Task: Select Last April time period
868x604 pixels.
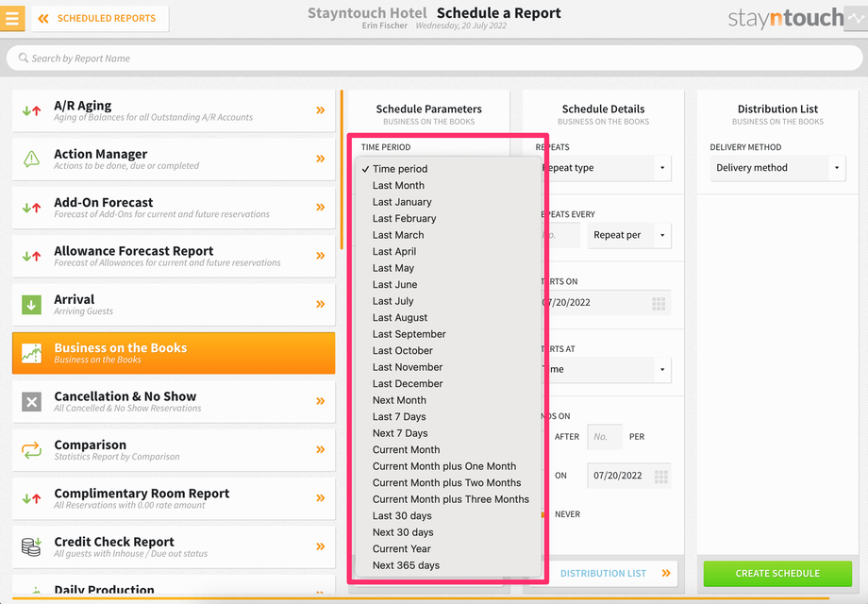Action: [448, 251]
